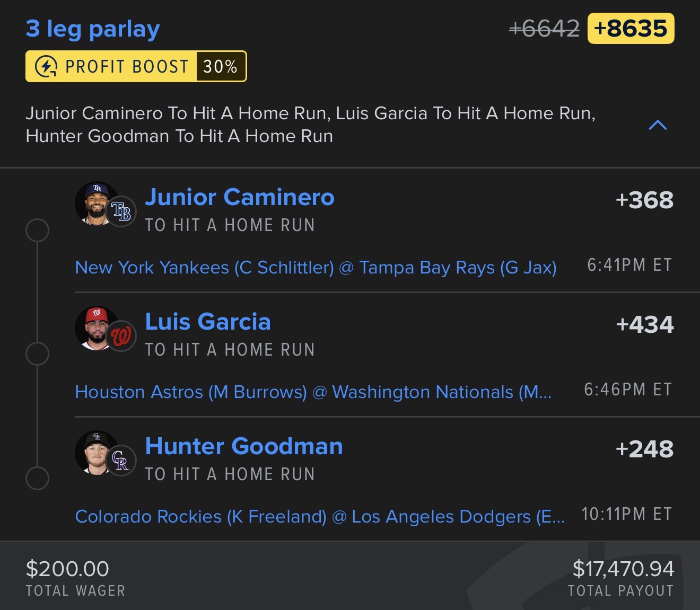Tap the Washington Nationals team logo
The image size is (700, 610).
[121, 336]
